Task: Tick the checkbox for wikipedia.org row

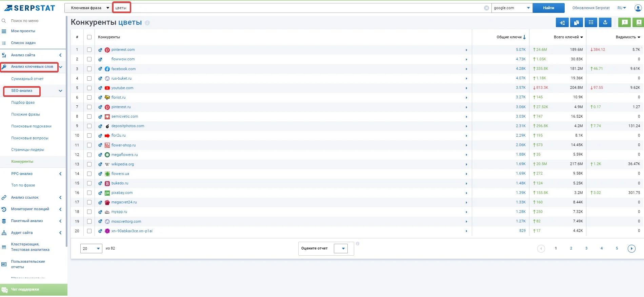Action: click(x=89, y=164)
